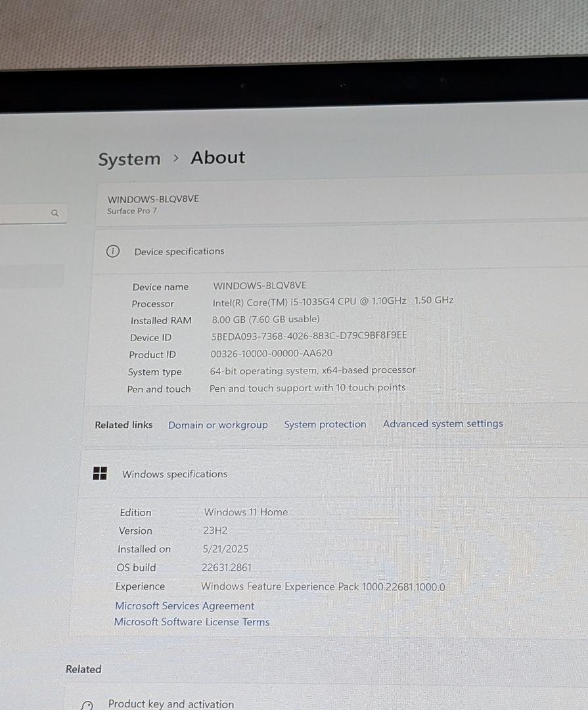
Task: Click the OS build number 22631.2861
Action: click(227, 567)
